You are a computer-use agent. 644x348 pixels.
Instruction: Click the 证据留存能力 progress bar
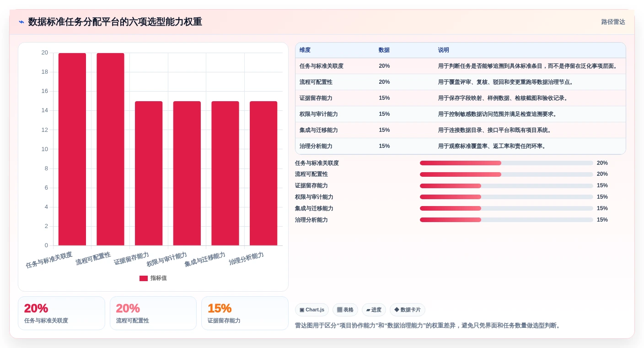pos(506,186)
